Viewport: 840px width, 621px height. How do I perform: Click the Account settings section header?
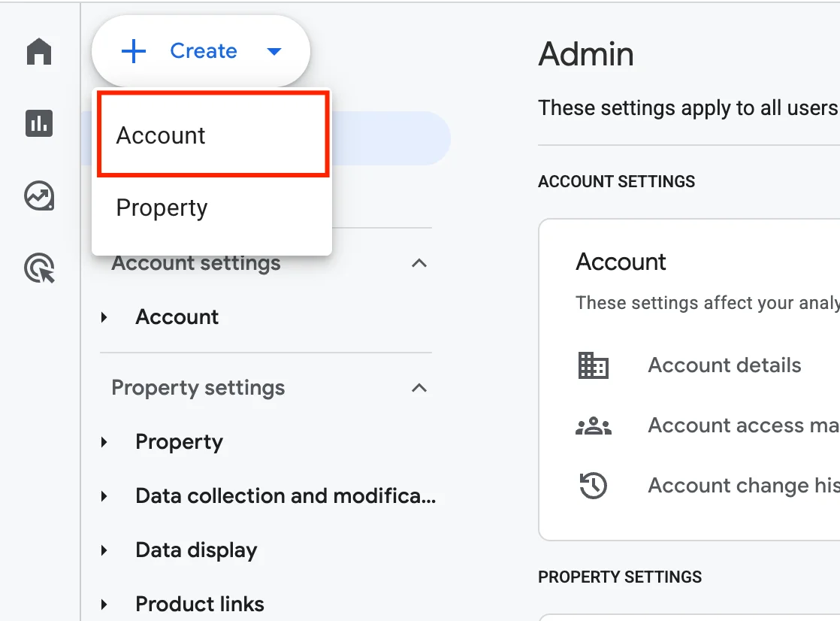tap(196, 263)
